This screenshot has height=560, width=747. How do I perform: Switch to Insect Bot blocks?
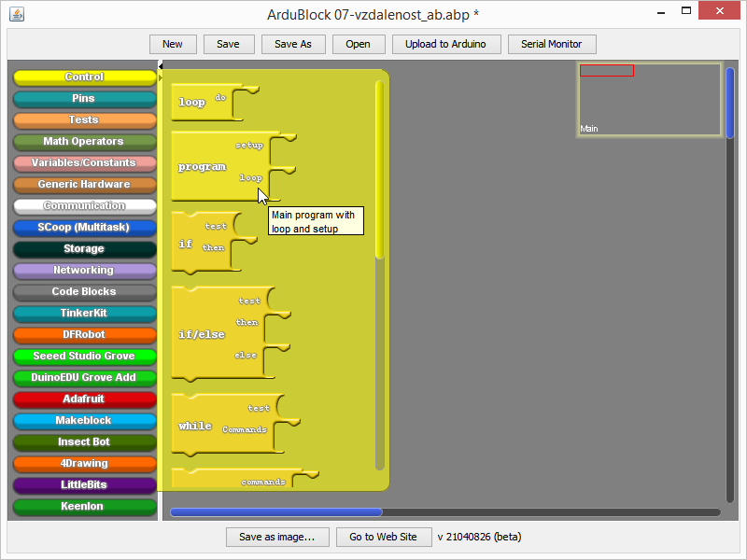(84, 441)
